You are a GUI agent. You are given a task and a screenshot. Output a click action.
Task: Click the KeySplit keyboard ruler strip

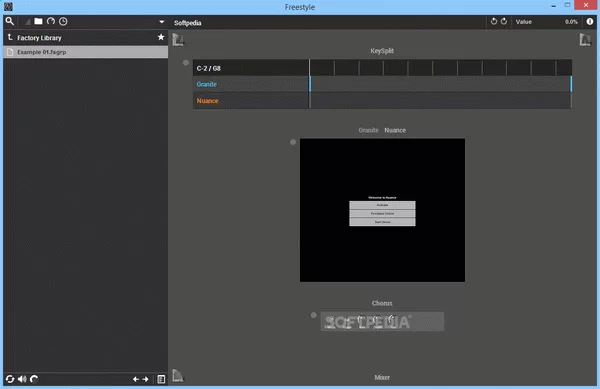[440, 68]
